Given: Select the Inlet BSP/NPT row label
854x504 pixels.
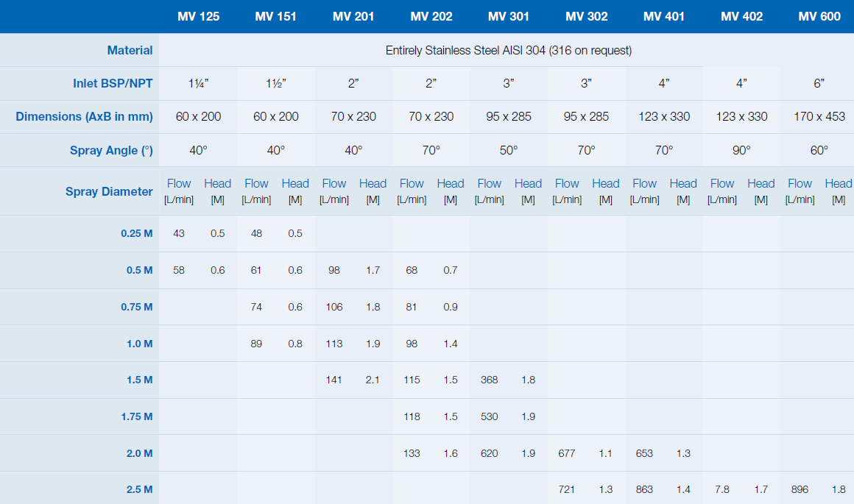Looking at the screenshot, I should click(113, 83).
